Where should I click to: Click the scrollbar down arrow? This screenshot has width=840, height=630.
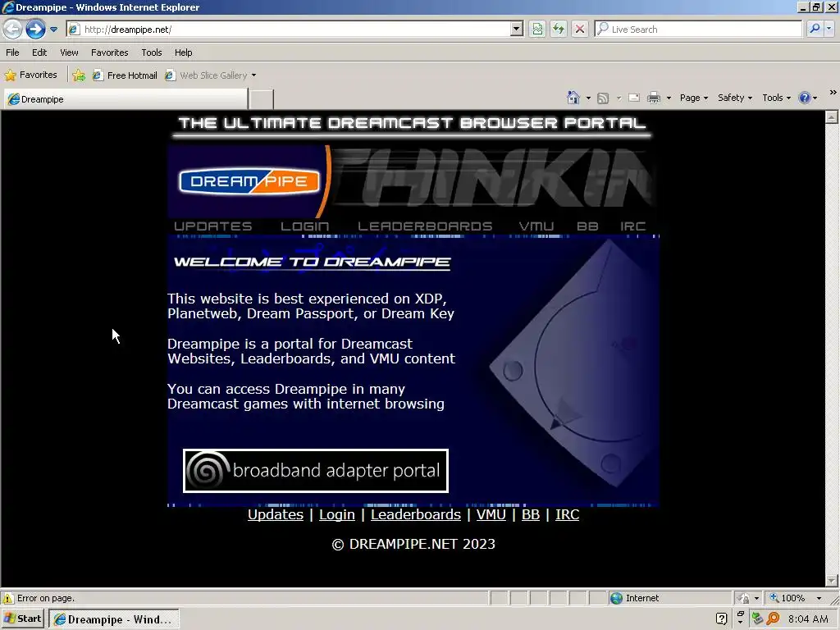point(832,580)
